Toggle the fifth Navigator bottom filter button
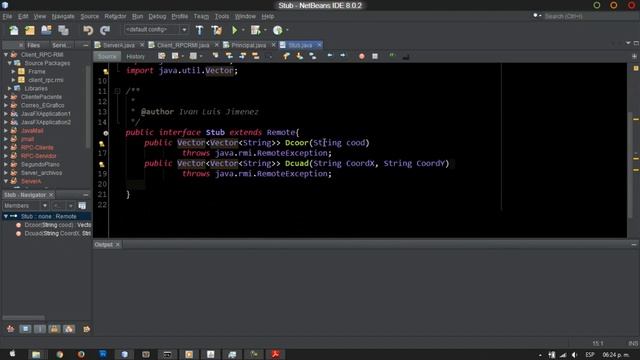640x360 pixels. [x=69, y=329]
